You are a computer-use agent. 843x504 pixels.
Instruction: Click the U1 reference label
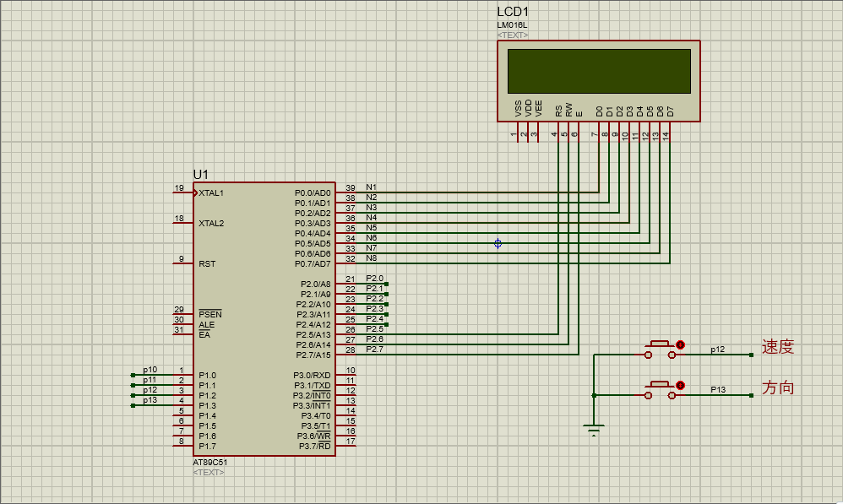click(x=200, y=175)
